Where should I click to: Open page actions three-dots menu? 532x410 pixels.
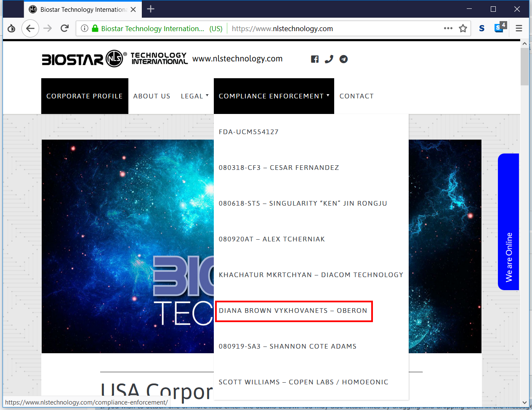[448, 29]
